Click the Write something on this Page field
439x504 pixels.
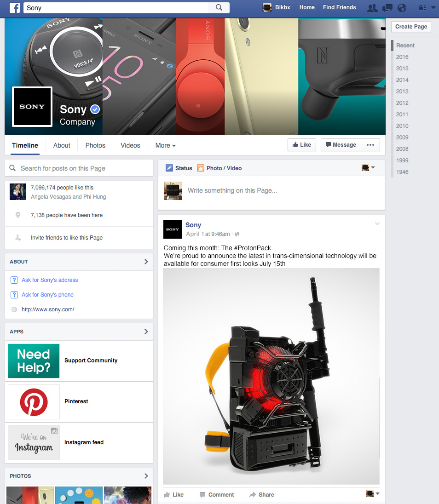point(232,190)
